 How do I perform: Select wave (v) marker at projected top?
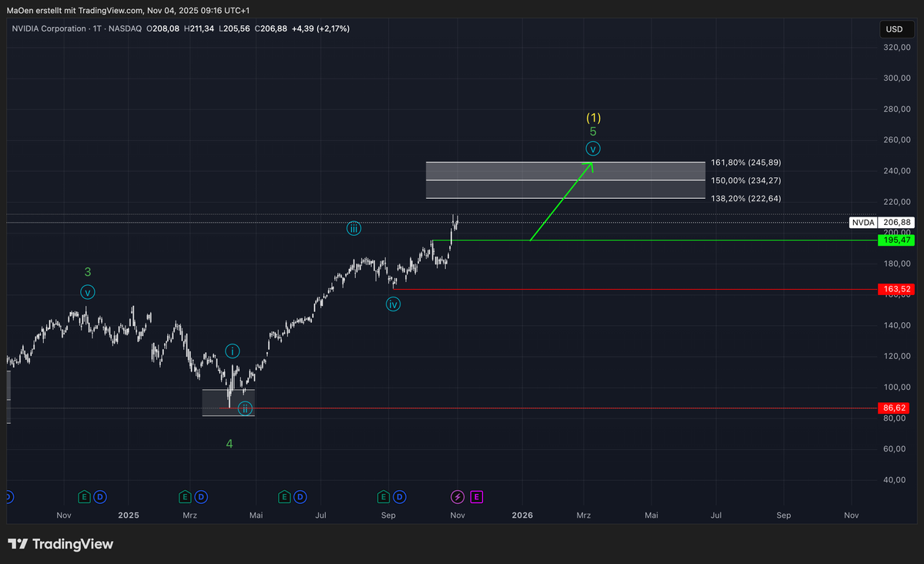tap(593, 148)
